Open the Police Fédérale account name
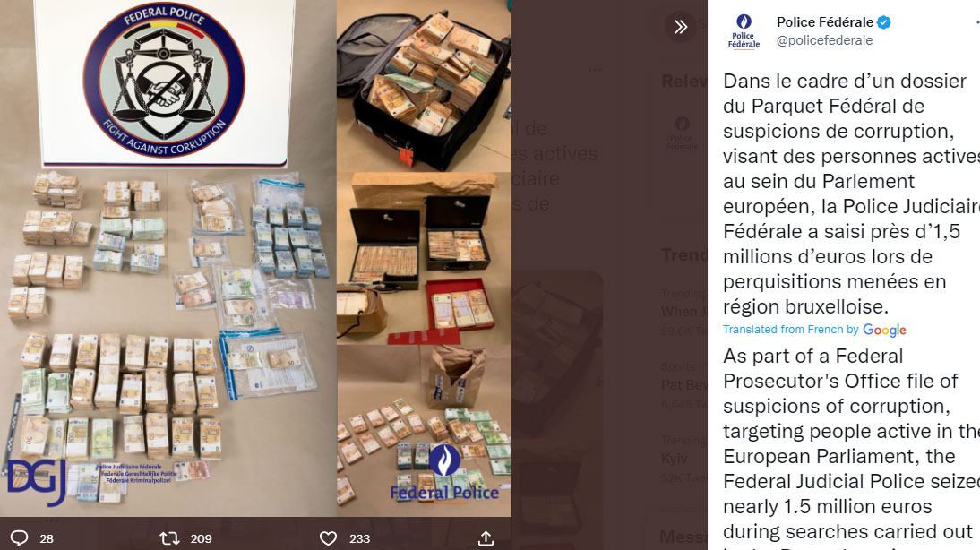The image size is (980, 550). click(824, 22)
